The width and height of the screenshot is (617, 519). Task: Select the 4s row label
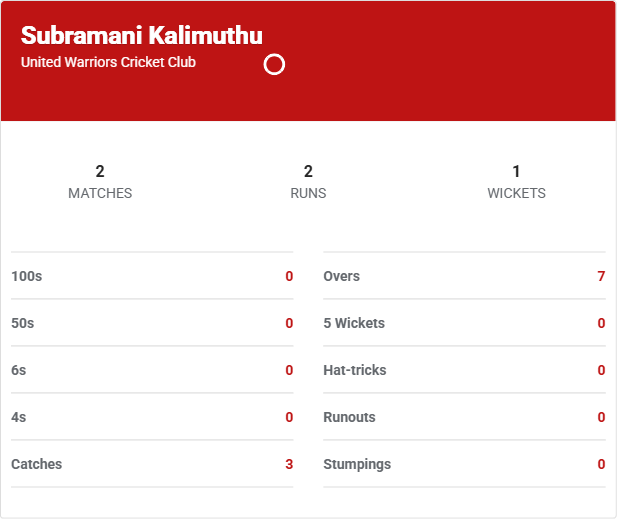(19, 417)
